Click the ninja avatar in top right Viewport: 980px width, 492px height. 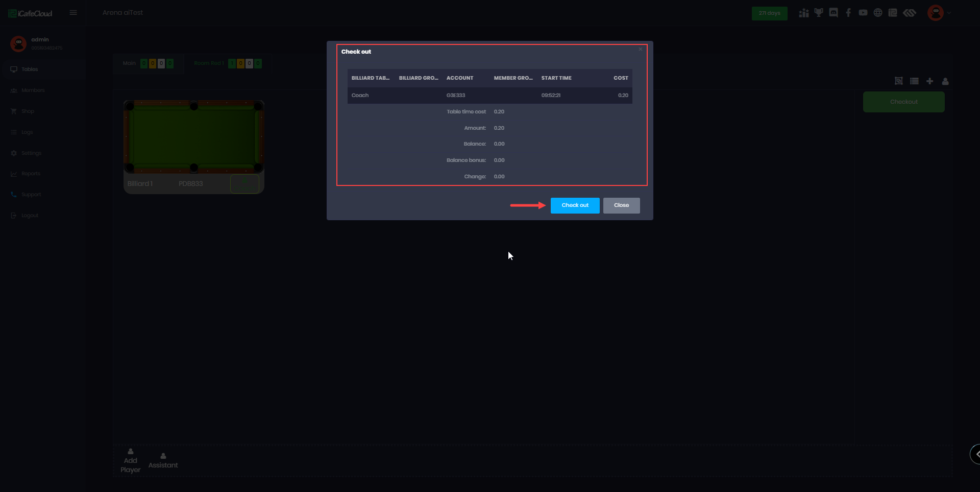tap(936, 13)
